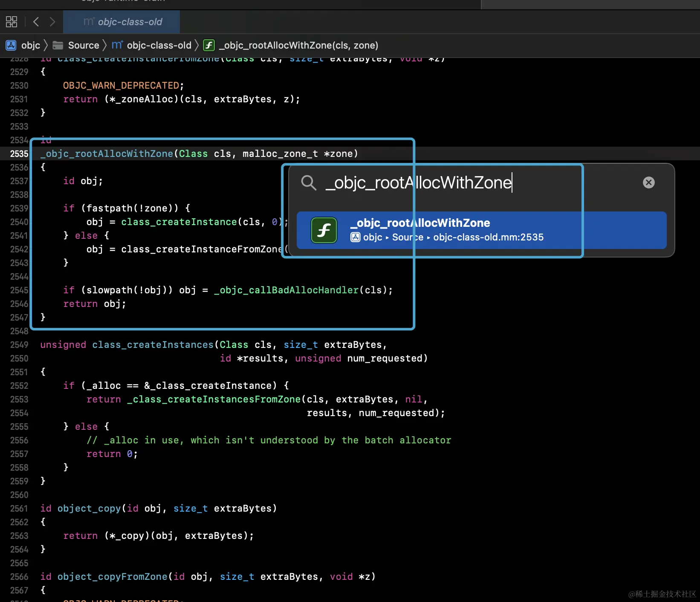Click the magnifier icon in Open Quickly
The height and width of the screenshot is (602, 700).
[x=309, y=182]
